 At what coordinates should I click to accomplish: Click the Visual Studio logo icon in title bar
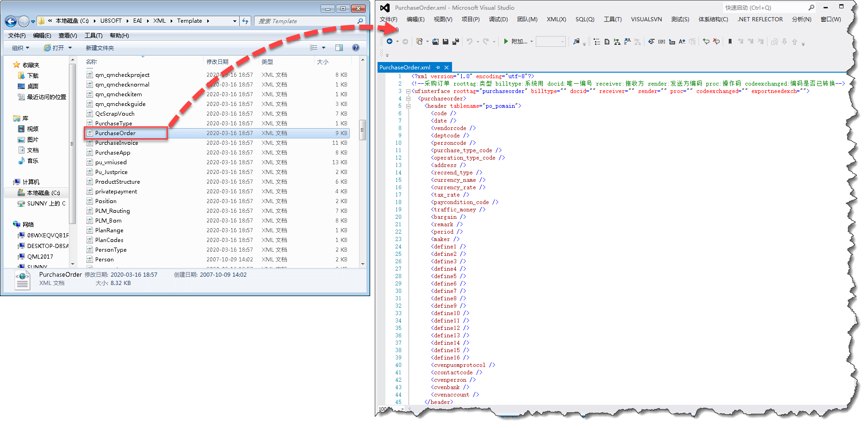coord(384,7)
